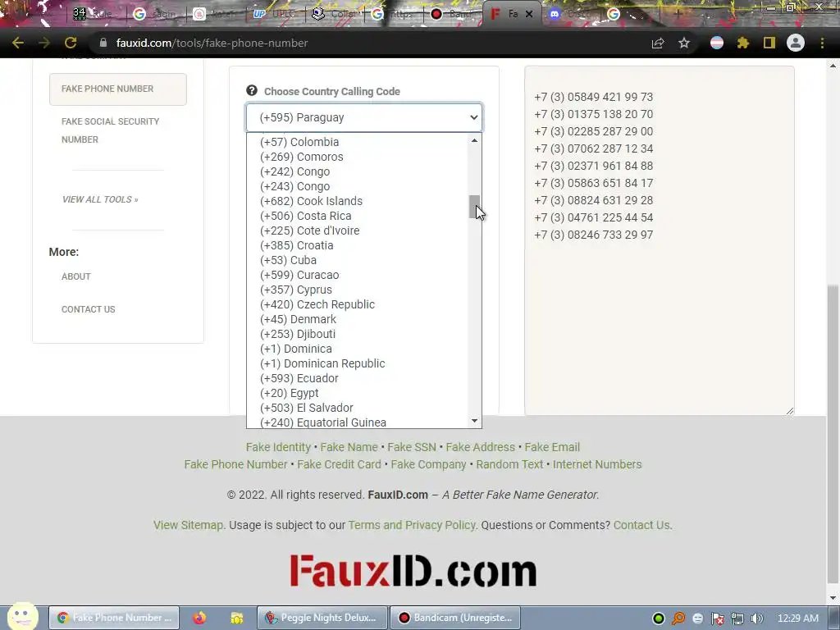Click generated number +7 (3) 05849 421 99 73
This screenshot has width=840, height=630.
click(x=594, y=97)
